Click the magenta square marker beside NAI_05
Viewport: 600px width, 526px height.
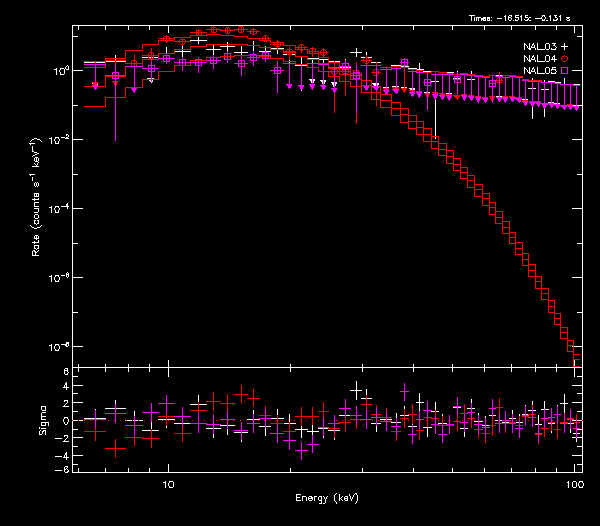[564, 71]
